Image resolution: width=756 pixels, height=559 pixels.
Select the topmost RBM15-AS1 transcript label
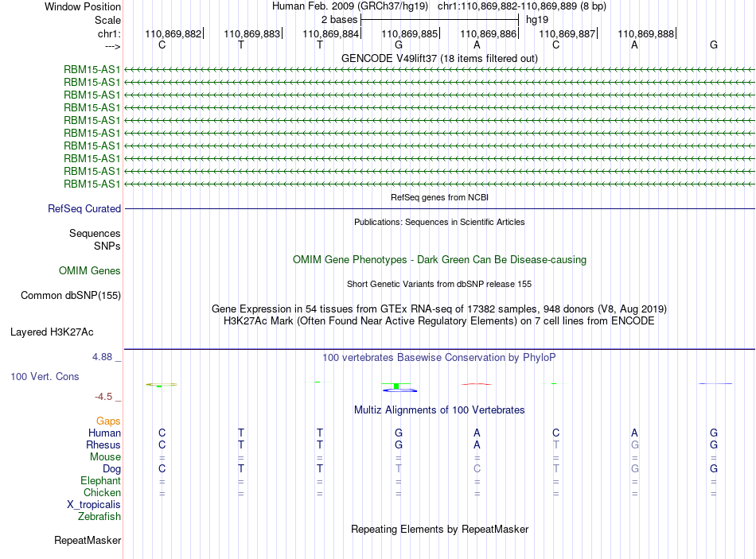92,69
